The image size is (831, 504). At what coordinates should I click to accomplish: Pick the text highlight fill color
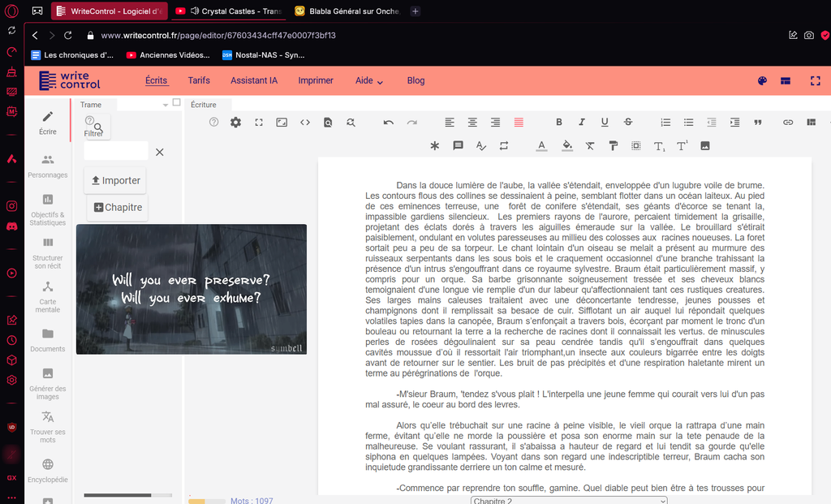point(567,146)
